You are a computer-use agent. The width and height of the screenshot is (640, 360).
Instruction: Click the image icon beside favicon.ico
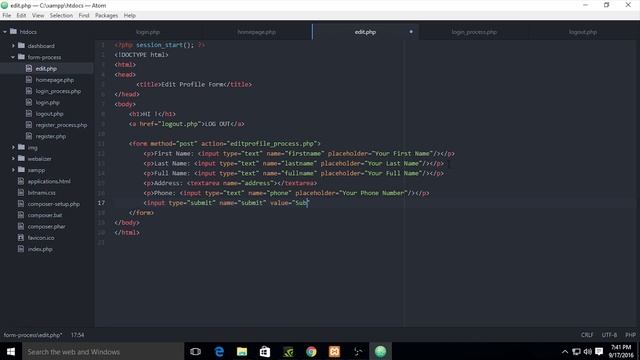coord(21,237)
